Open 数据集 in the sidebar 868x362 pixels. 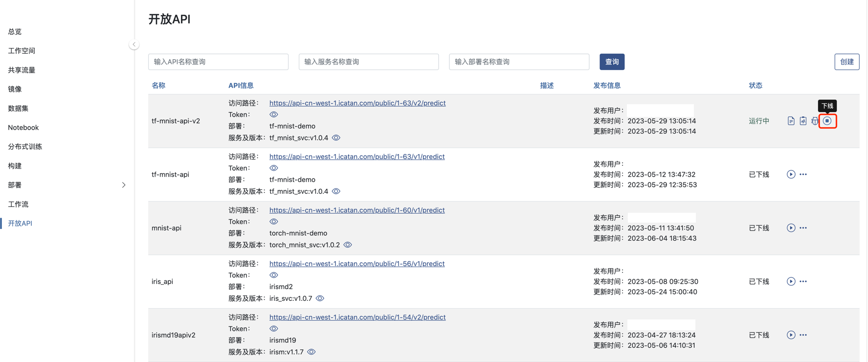[18, 108]
